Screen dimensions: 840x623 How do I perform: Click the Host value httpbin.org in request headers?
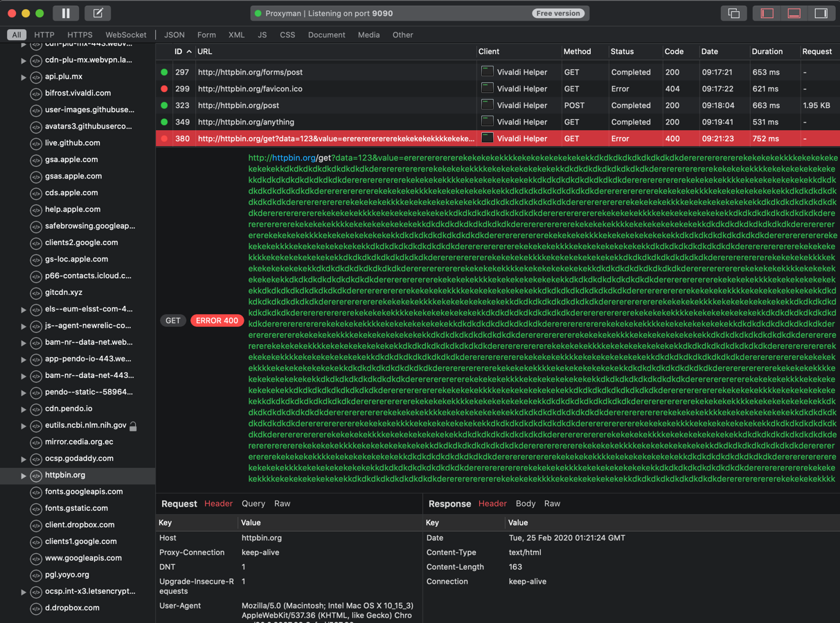coord(262,538)
